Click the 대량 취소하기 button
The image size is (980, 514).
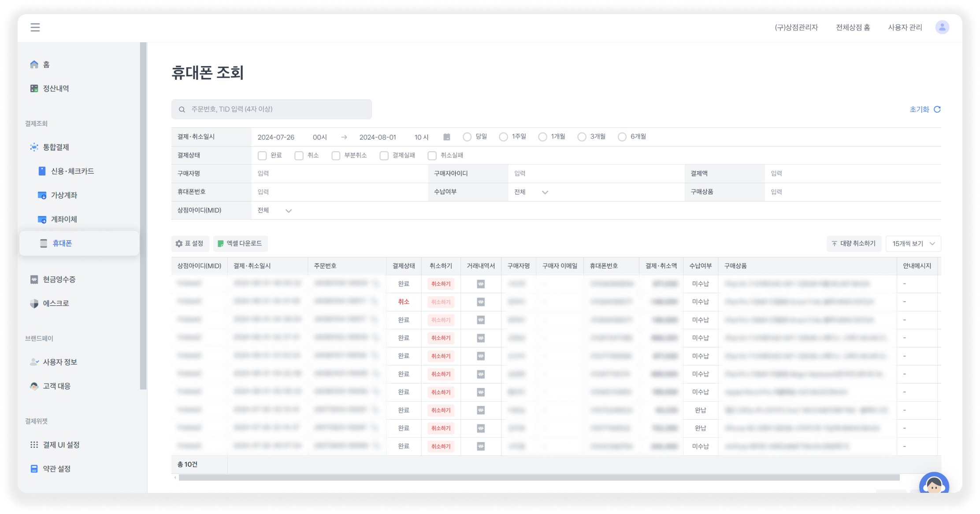[x=854, y=243]
